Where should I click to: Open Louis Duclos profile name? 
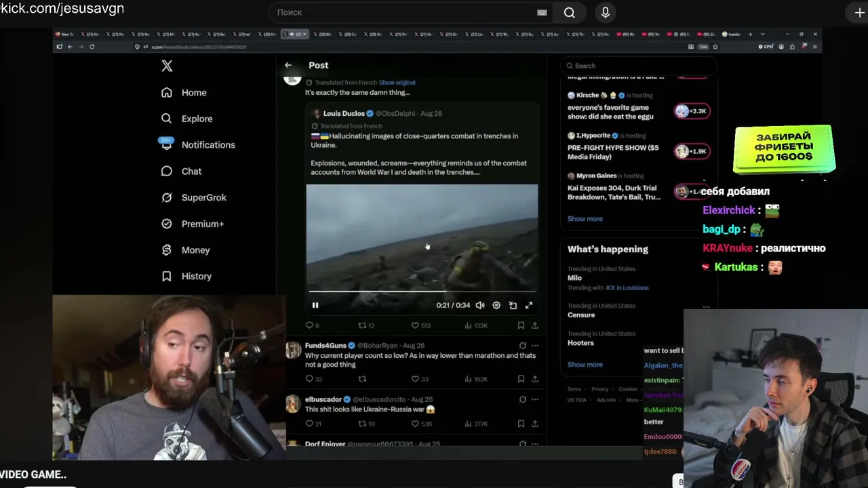click(344, 113)
